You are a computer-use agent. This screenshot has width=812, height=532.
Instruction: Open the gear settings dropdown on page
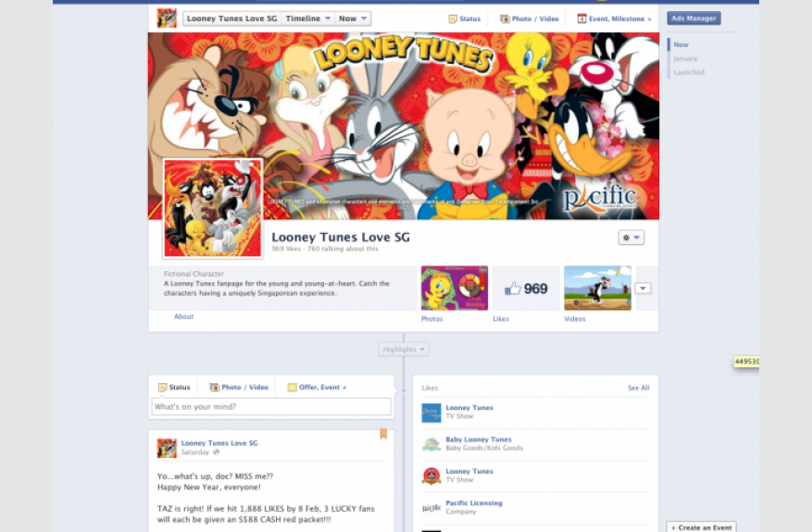[x=631, y=238]
